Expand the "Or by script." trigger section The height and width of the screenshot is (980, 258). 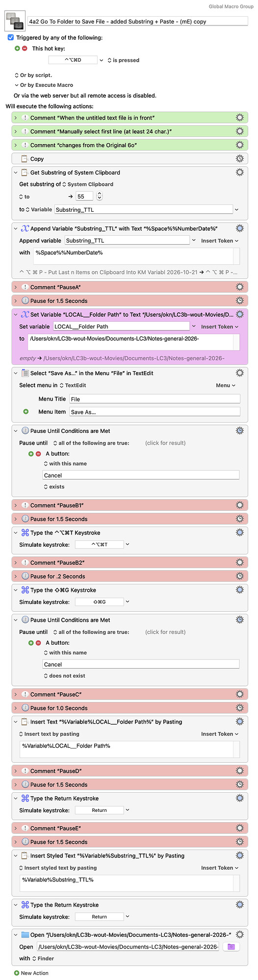[x=17, y=75]
